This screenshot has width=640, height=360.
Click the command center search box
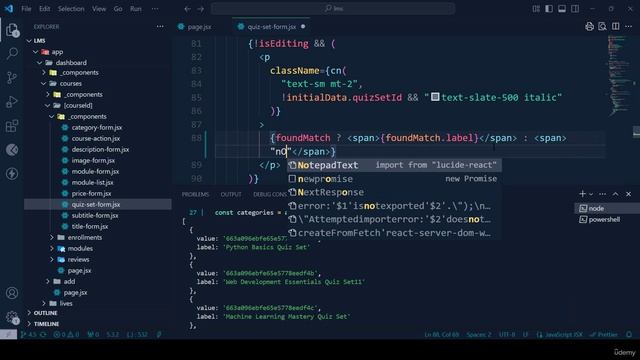tap(333, 9)
